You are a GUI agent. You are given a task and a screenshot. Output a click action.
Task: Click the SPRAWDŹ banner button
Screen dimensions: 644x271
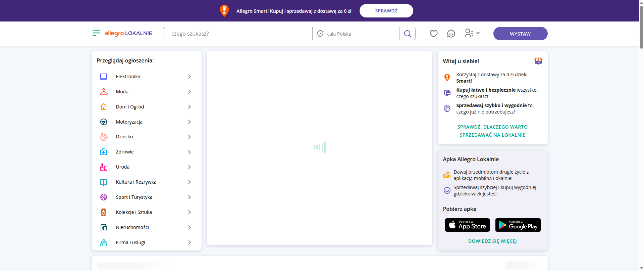(x=386, y=11)
